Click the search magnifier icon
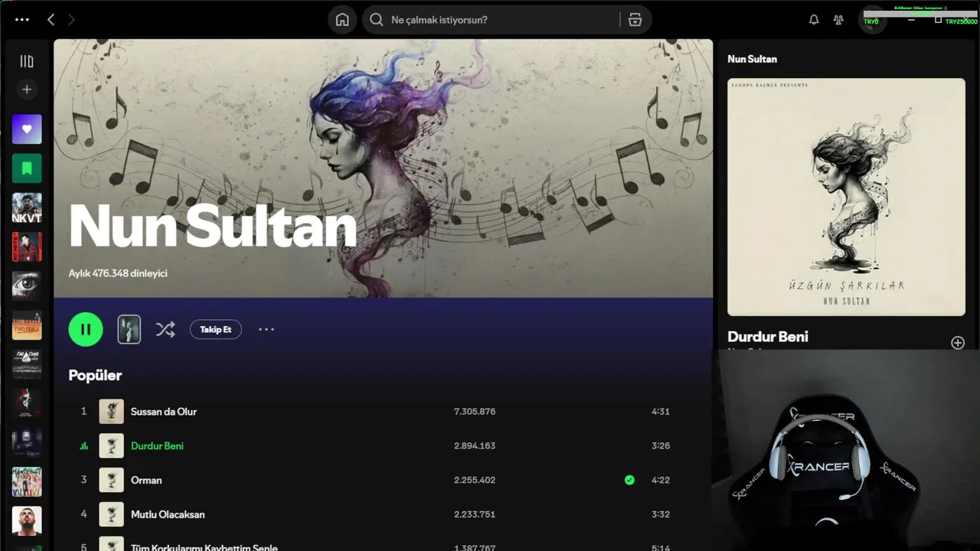The width and height of the screenshot is (980, 551). [376, 20]
